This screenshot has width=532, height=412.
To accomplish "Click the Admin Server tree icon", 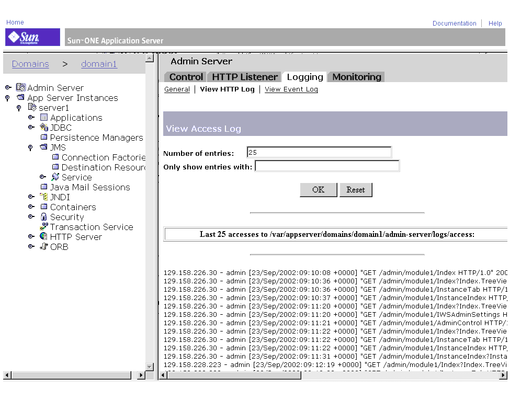I will pos(21,87).
